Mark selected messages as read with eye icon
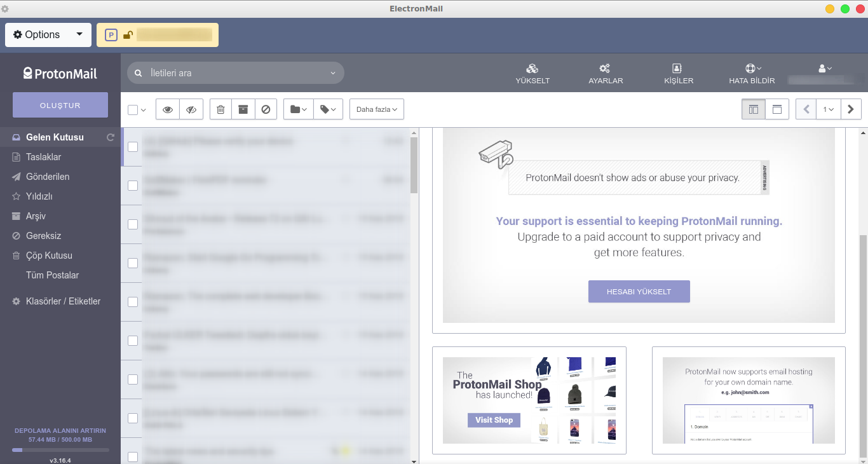 168,109
